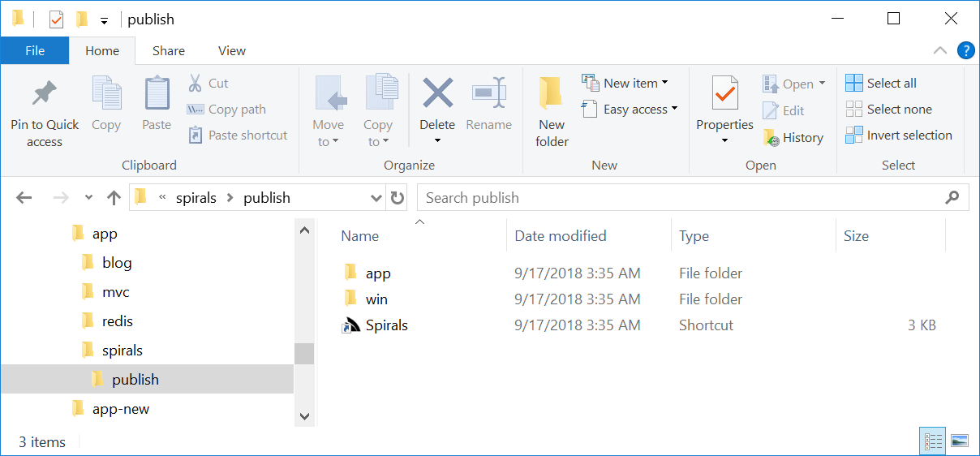Click the Edit ribbon item

(784, 110)
